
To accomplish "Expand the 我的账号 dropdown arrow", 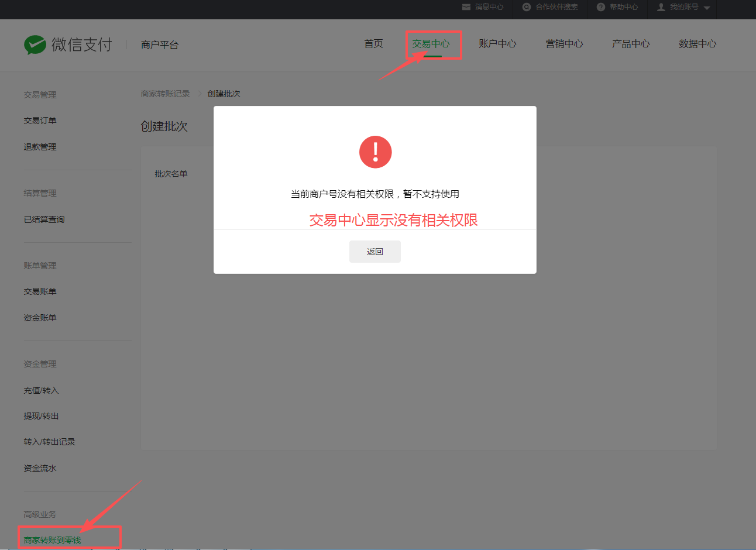I will pos(707,8).
